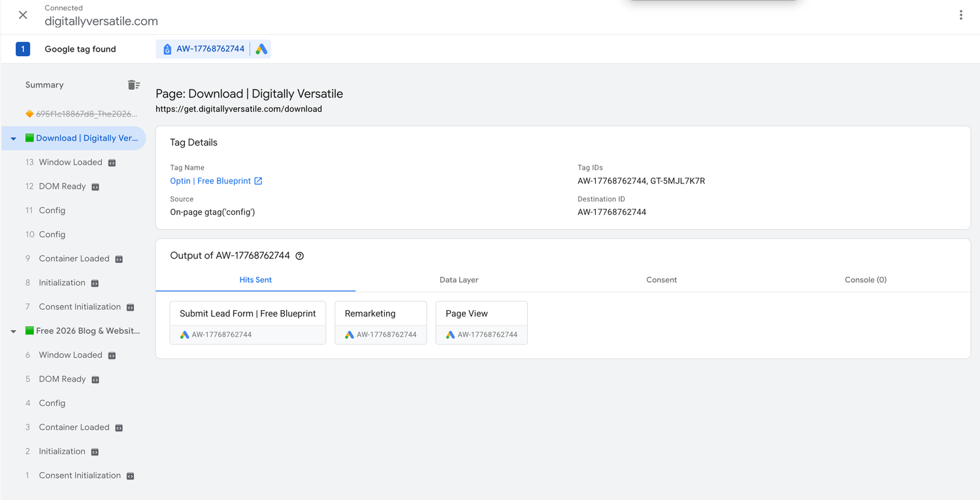Click the clear events trash icon
Viewport: 980px width, 500px height.
click(x=133, y=85)
